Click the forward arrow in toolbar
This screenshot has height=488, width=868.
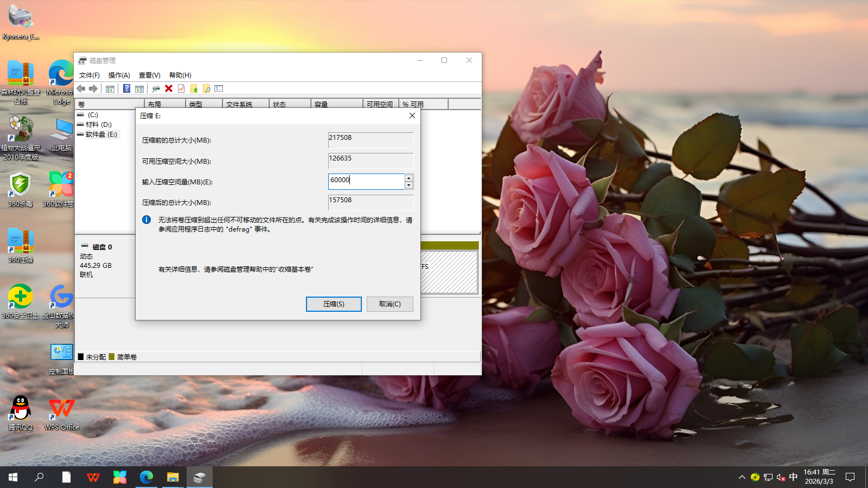click(x=93, y=88)
